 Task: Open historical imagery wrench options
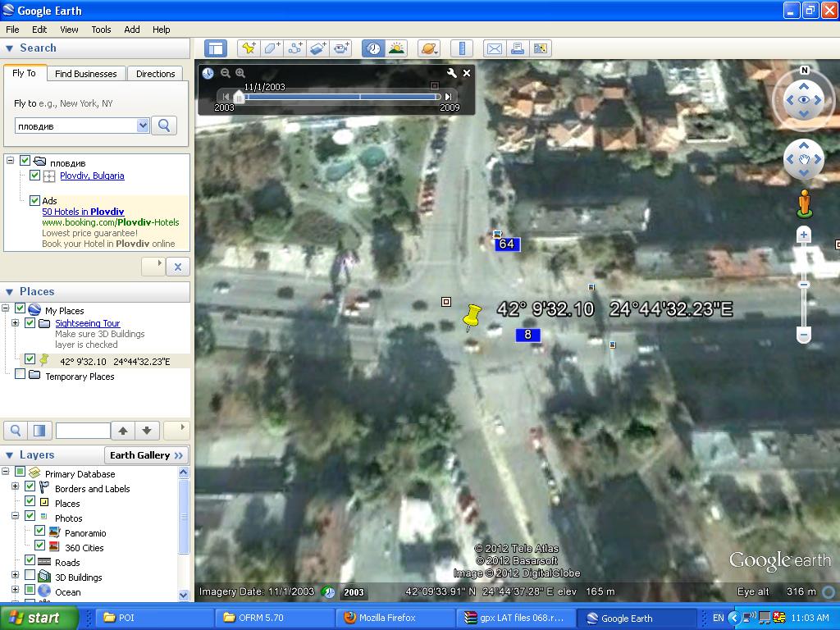(451, 73)
